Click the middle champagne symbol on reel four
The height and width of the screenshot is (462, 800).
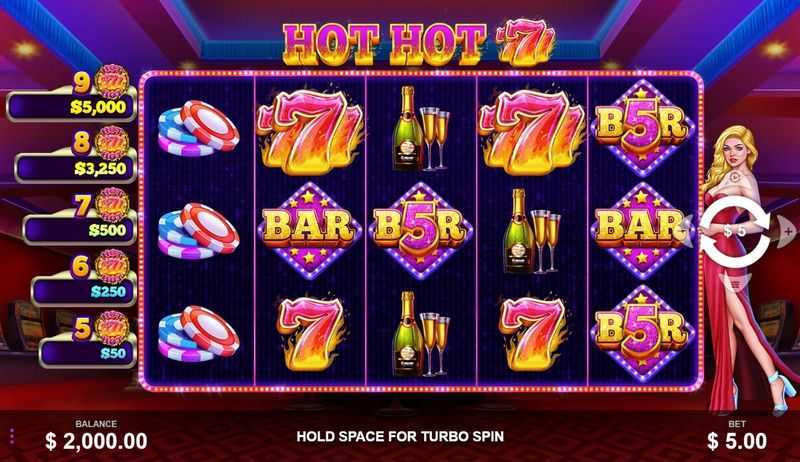532,230
